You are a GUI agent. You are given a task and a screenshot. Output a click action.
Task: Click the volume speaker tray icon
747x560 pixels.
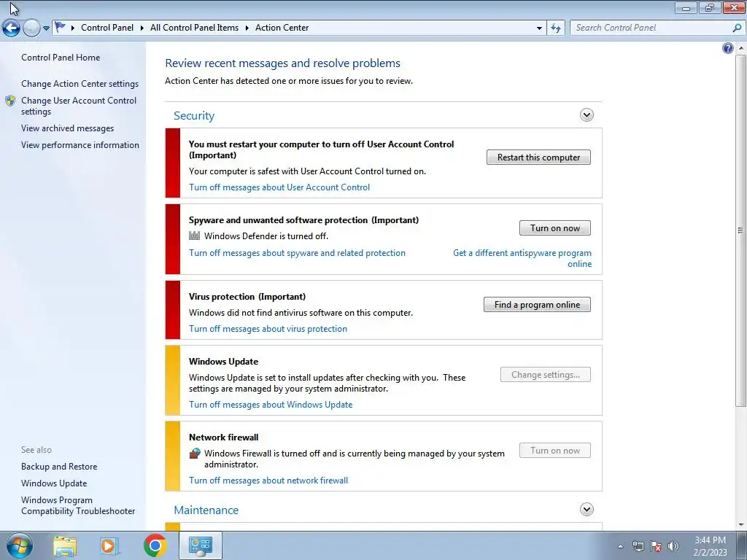coord(673,546)
